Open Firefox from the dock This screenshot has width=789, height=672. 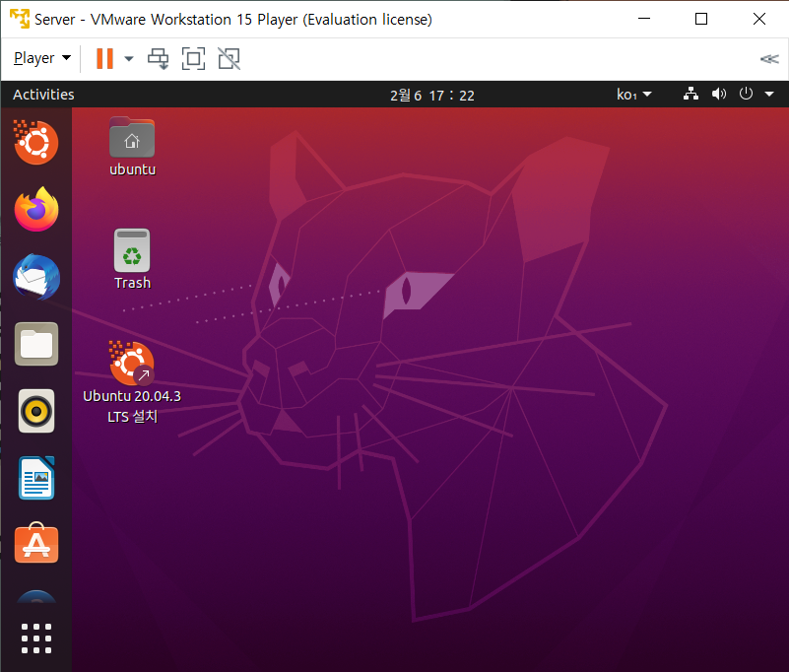36,209
